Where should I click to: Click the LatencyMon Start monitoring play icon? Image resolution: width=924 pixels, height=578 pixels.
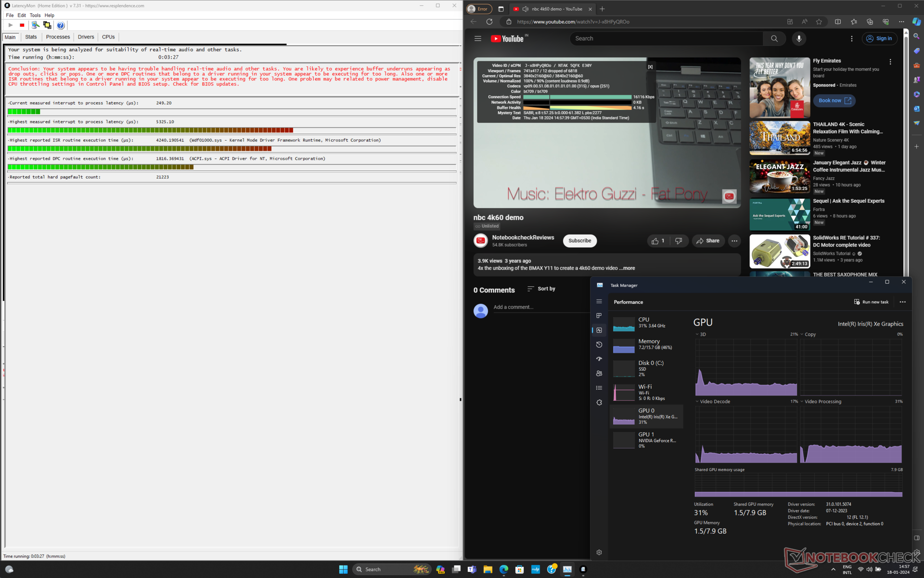click(x=11, y=25)
